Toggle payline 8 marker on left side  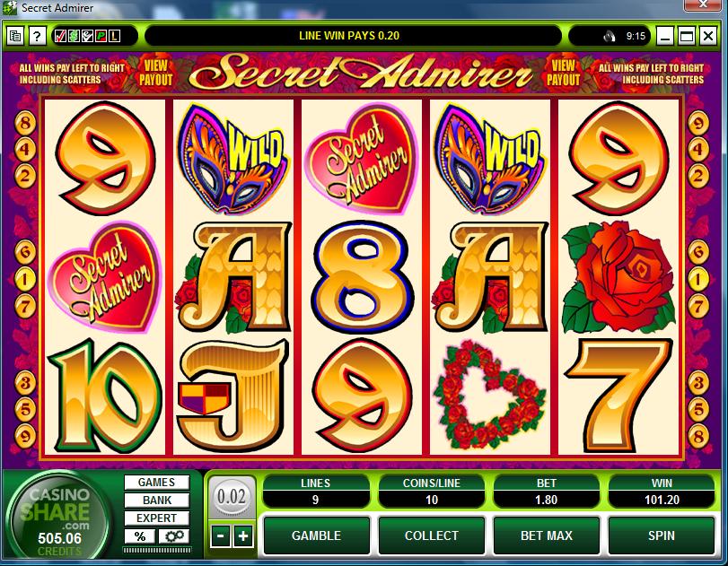click(x=25, y=124)
